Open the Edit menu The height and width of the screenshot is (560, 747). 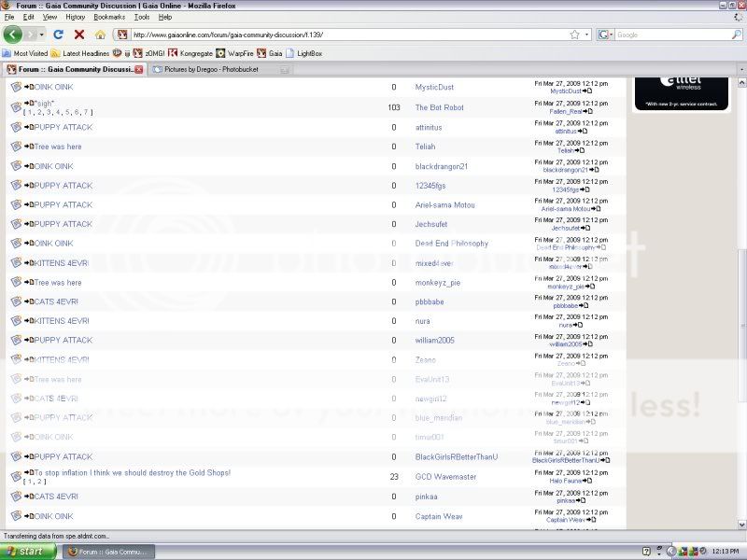pos(29,17)
